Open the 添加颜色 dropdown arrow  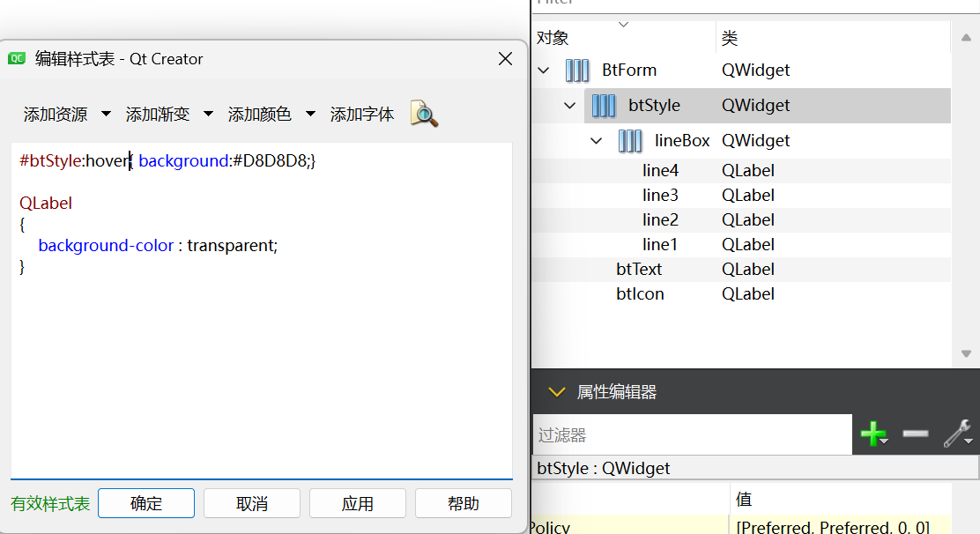click(x=310, y=114)
